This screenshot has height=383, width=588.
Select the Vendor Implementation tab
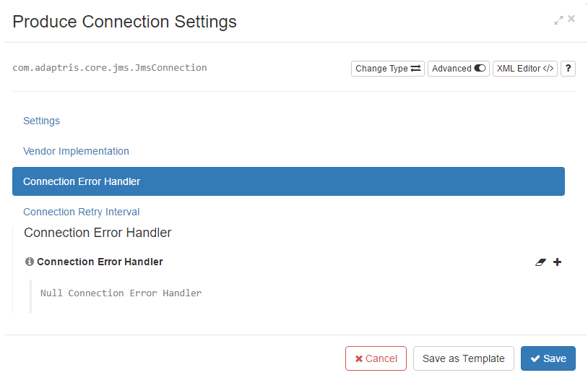coord(76,151)
